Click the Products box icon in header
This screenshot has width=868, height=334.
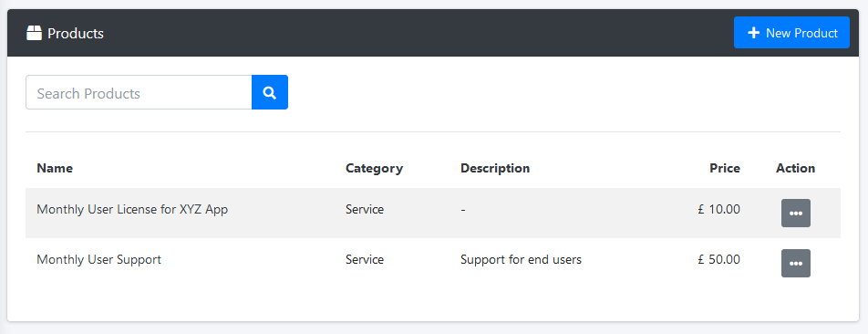coord(35,33)
